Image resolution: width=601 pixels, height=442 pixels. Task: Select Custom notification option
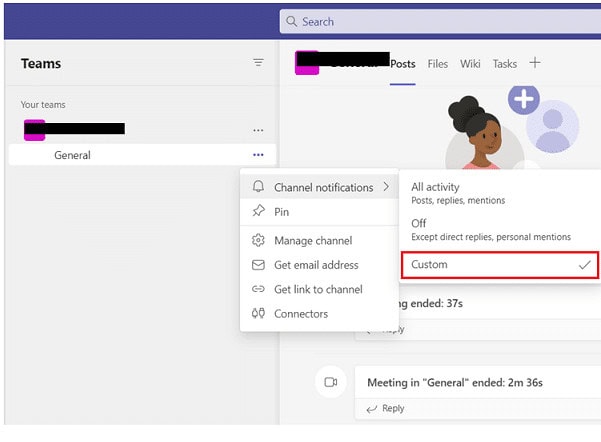500,265
